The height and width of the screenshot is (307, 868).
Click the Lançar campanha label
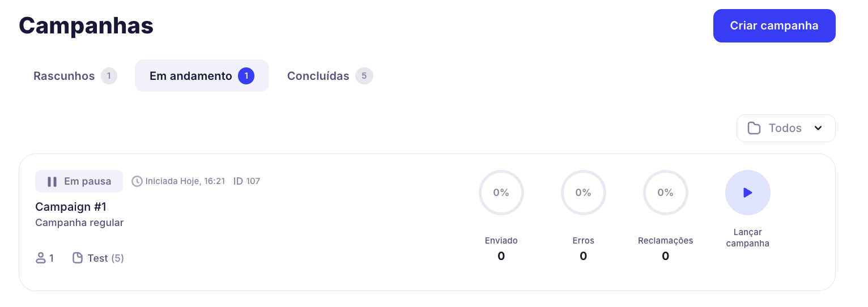(748, 238)
